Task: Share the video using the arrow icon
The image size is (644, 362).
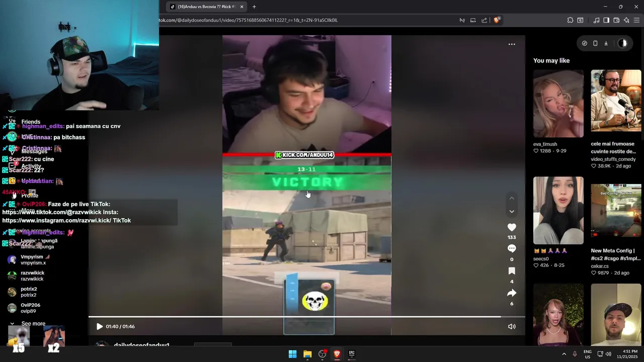Action: [x=512, y=293]
